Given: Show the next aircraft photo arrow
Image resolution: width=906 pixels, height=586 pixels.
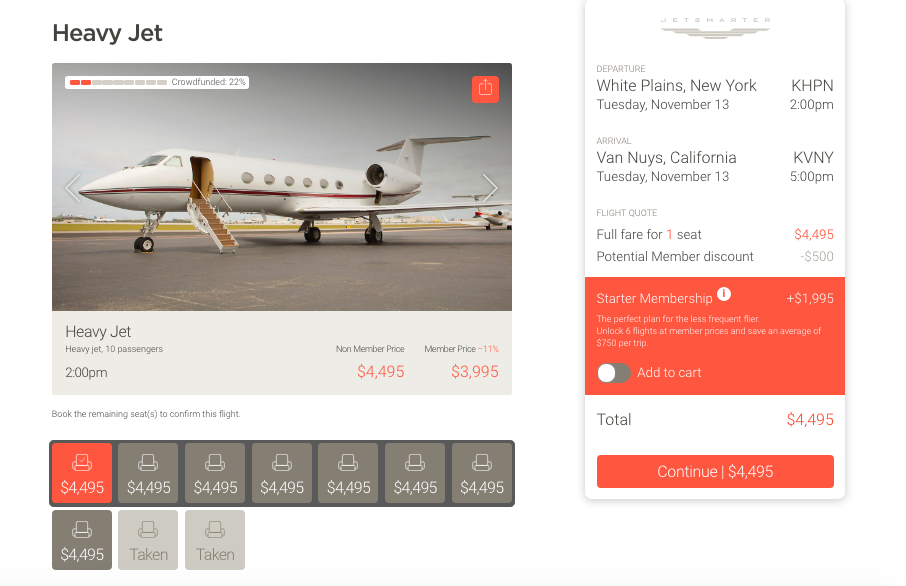Looking at the screenshot, I should point(490,187).
